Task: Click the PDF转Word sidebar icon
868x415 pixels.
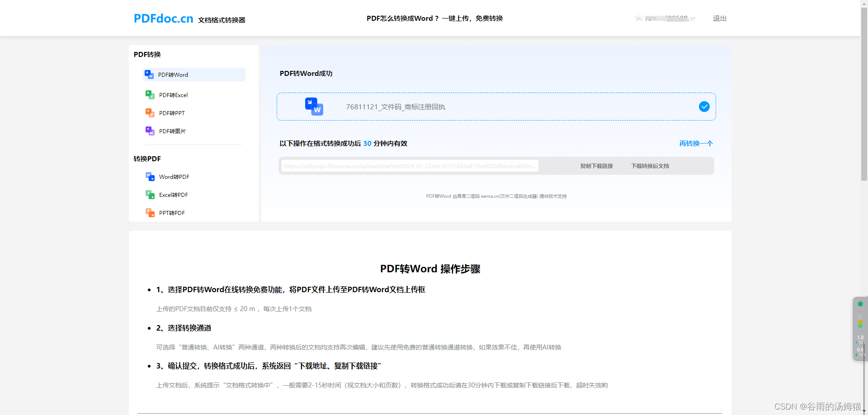Action: tap(149, 75)
